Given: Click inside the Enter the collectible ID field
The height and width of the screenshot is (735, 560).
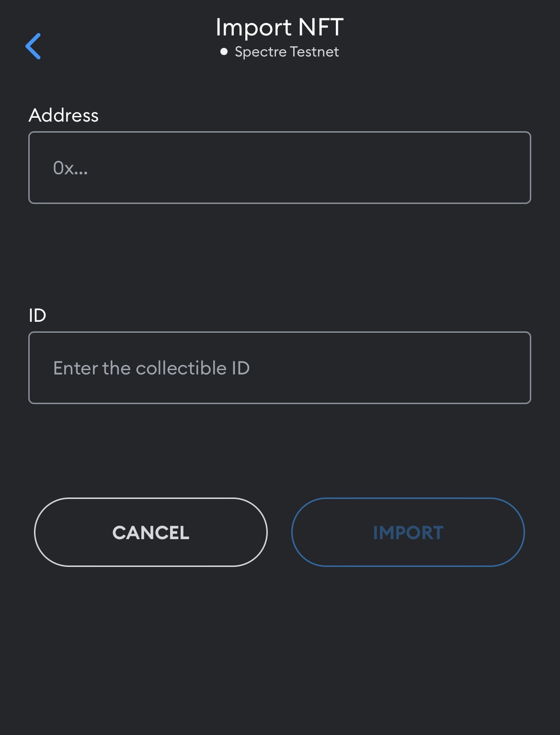Looking at the screenshot, I should pyautogui.click(x=280, y=367).
